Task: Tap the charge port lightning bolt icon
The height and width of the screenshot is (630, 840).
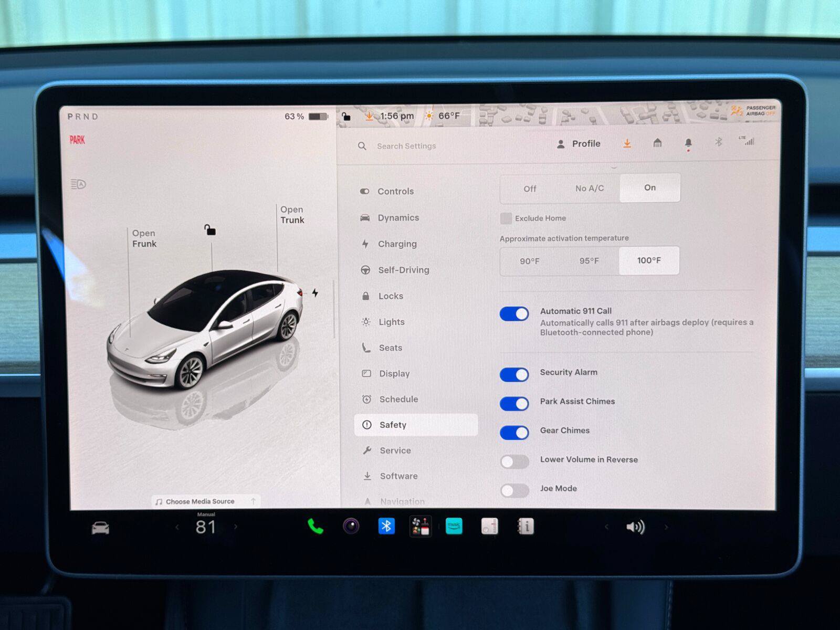Action: click(315, 292)
